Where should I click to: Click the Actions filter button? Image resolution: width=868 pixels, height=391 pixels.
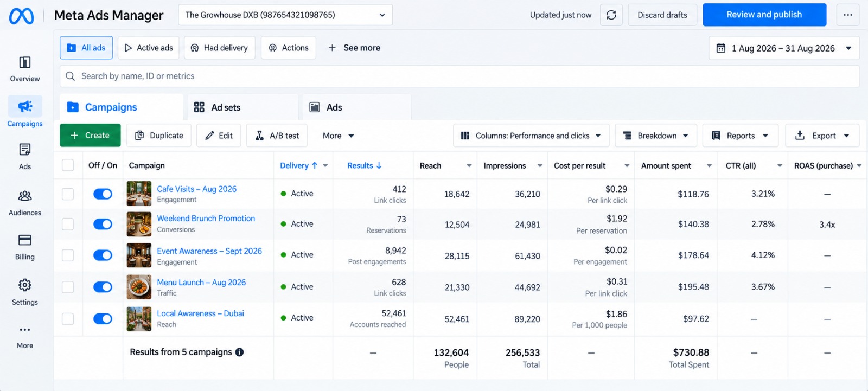click(x=289, y=48)
